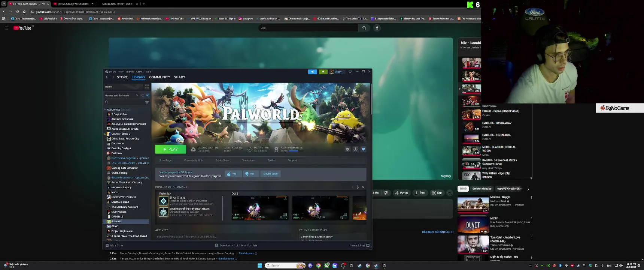Open Friends & Chat panel
644x270 pixels.
(x=359, y=245)
